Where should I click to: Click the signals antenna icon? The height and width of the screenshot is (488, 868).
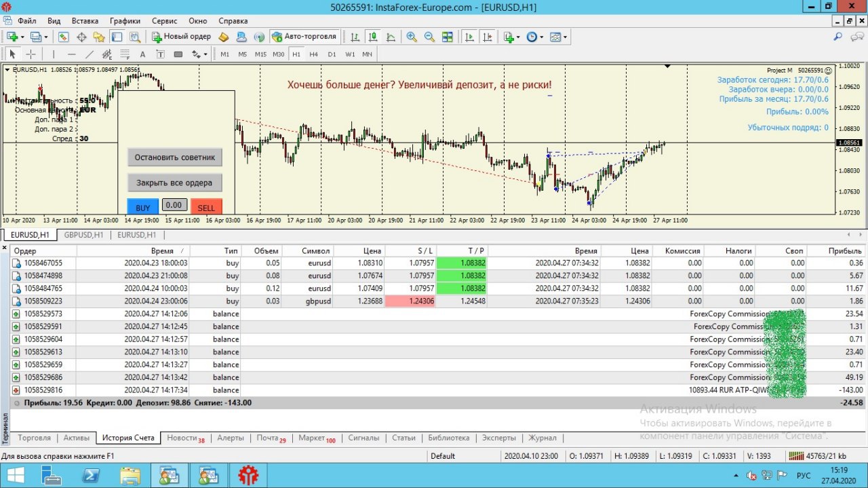pyautogui.click(x=259, y=37)
